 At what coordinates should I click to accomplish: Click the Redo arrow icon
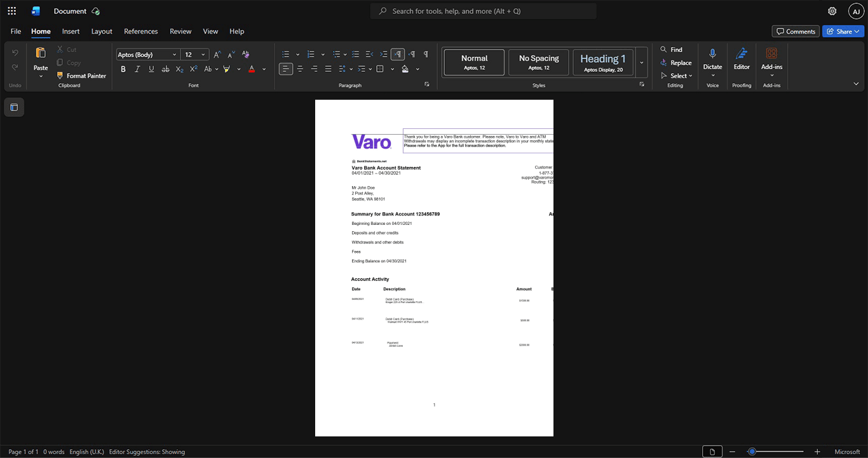[15, 67]
